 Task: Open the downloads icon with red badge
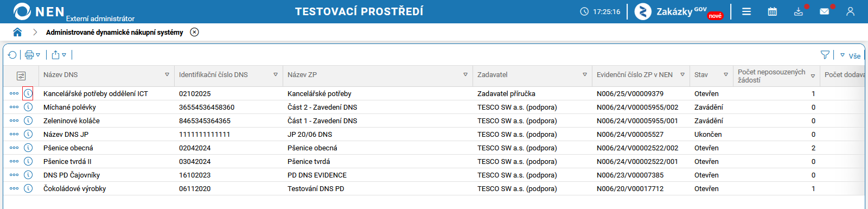tap(799, 11)
